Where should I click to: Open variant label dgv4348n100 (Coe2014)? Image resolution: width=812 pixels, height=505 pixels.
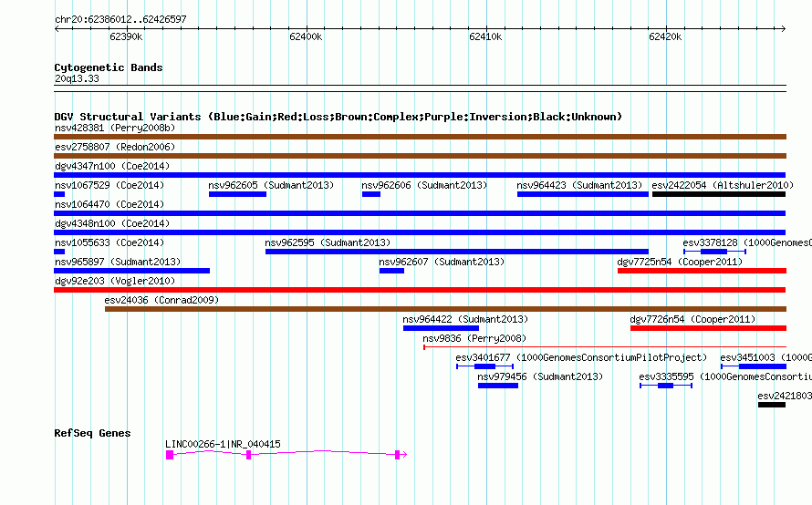click(x=112, y=223)
